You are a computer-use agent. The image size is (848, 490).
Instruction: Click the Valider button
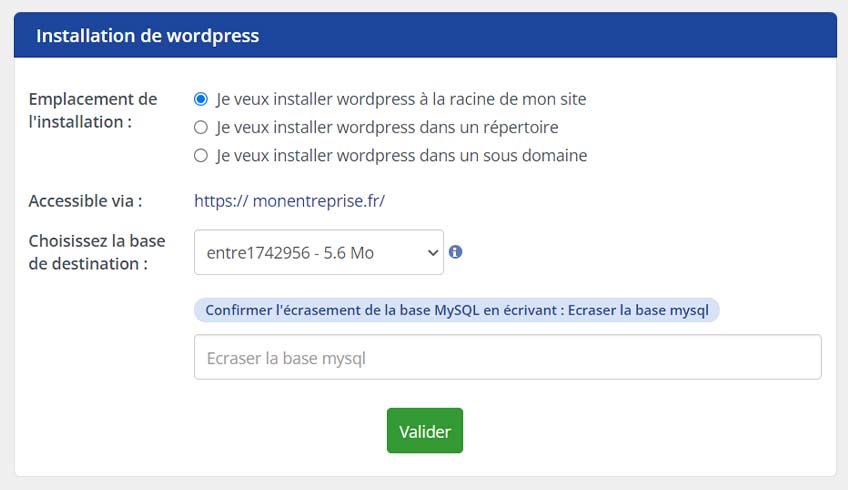tap(425, 431)
